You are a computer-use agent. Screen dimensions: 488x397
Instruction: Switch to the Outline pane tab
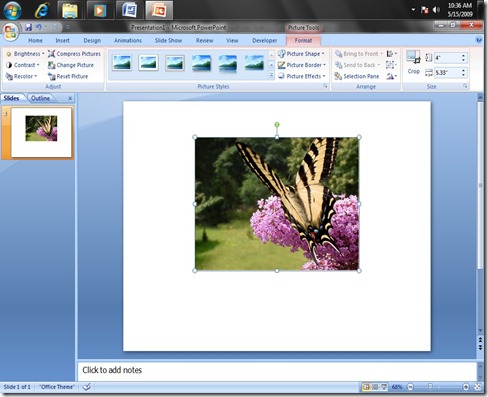40,98
